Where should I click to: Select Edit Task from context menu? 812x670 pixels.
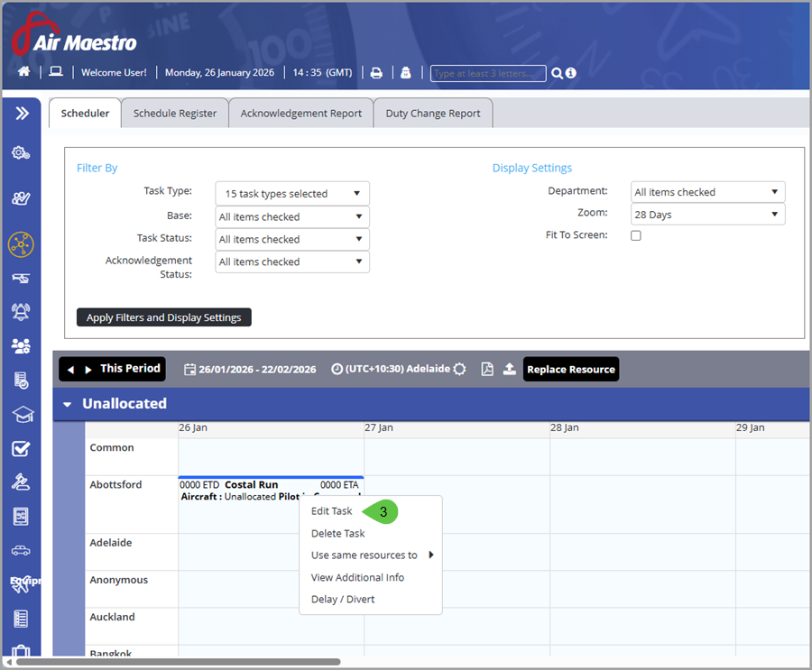[332, 511]
